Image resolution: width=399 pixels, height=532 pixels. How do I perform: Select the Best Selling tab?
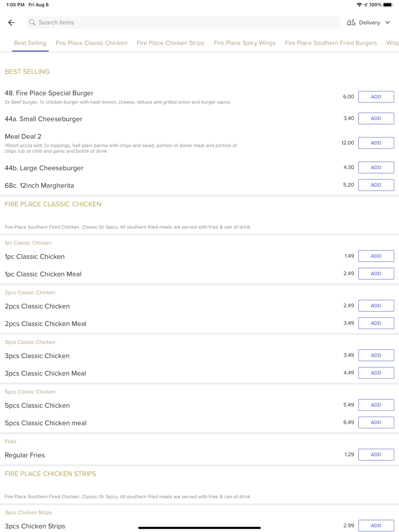click(30, 43)
